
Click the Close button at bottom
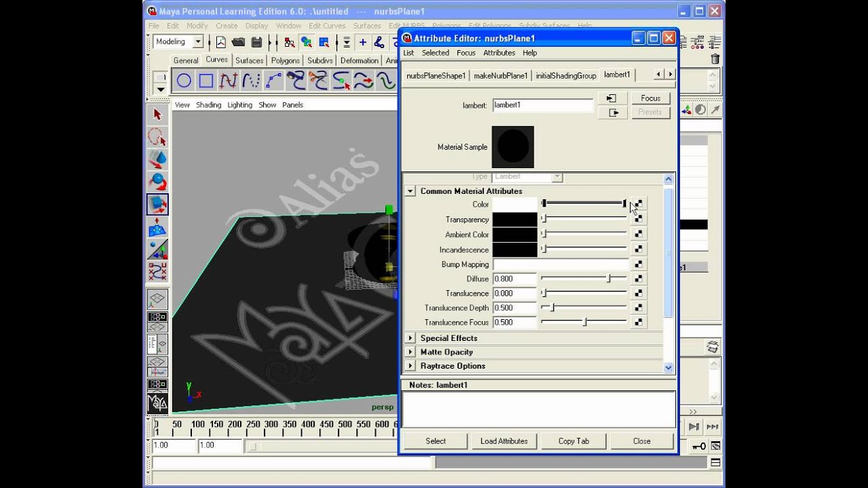642,441
